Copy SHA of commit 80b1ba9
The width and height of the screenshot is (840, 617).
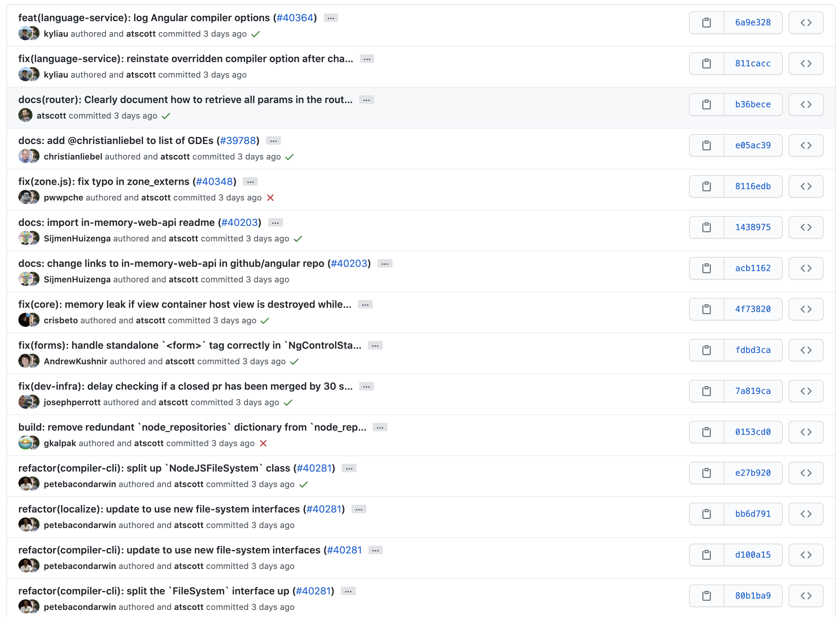(x=706, y=596)
